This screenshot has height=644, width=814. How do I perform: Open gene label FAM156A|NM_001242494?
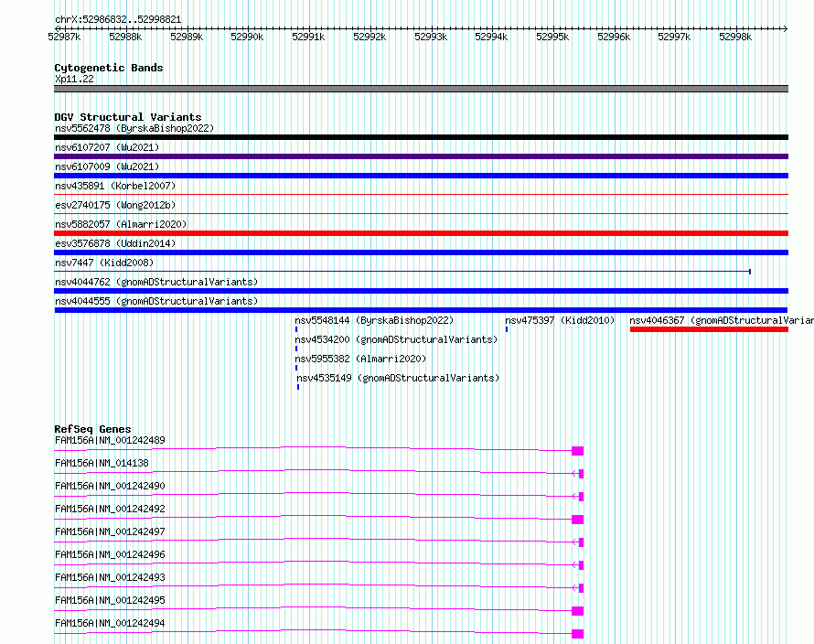coord(110,623)
